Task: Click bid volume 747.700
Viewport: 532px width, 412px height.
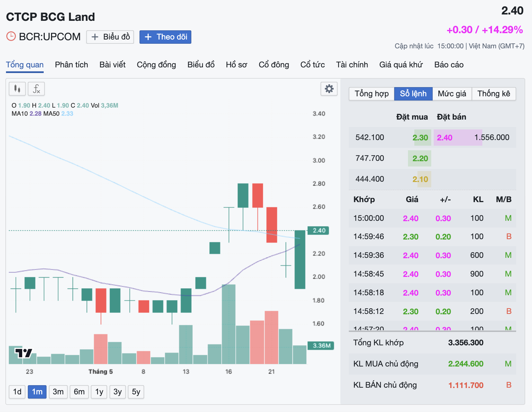Action: (x=370, y=158)
